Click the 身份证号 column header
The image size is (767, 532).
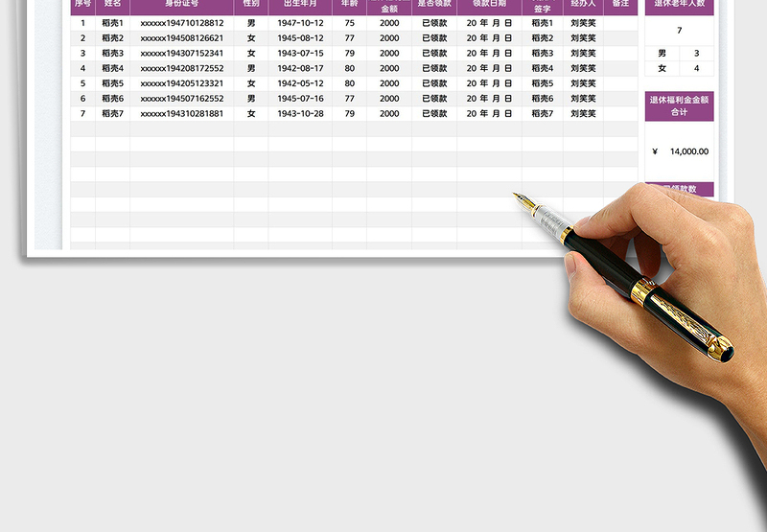tap(181, 5)
